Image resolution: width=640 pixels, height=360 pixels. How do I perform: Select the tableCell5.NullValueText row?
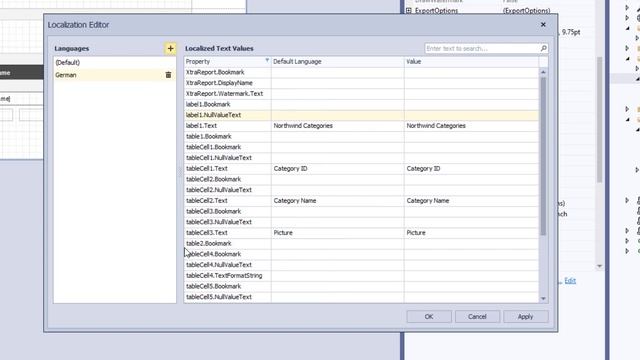[x=361, y=297]
